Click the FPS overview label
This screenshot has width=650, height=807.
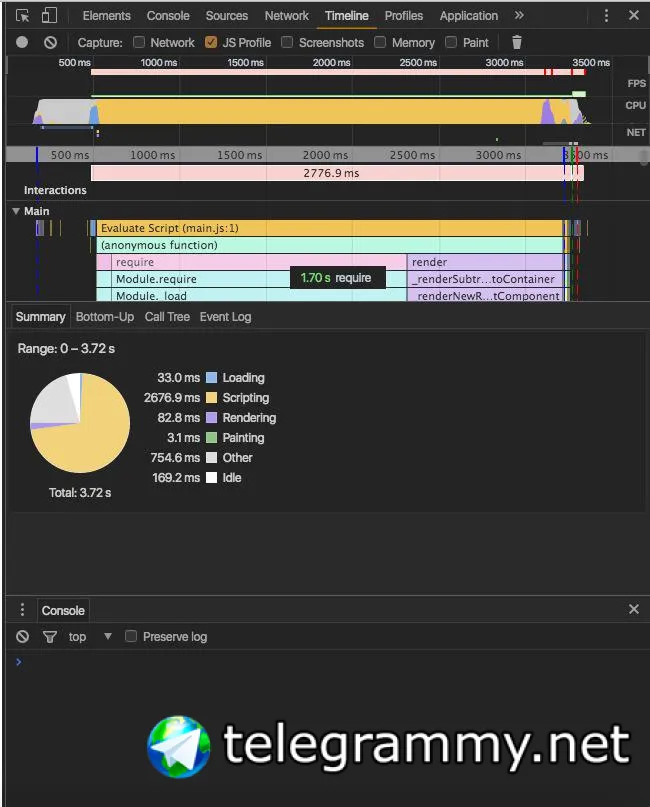coord(636,83)
